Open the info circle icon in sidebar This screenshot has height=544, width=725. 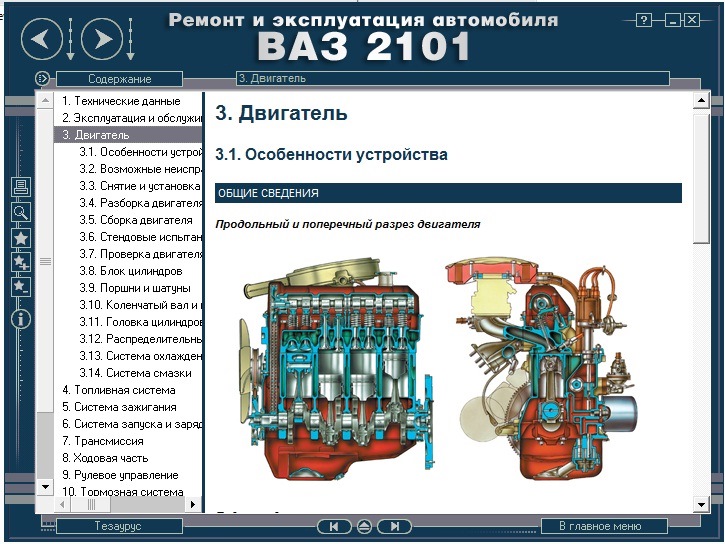[21, 319]
